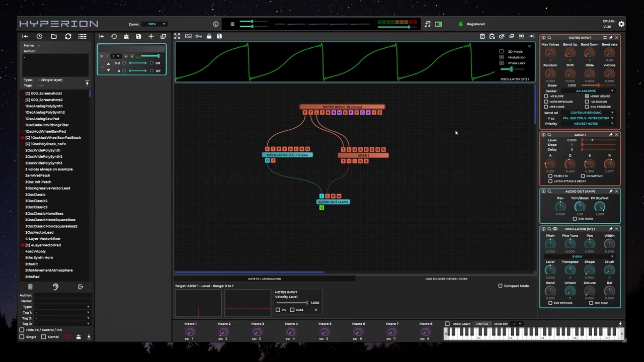Viewport: 644px width, 362px height.
Task: Click the clipboard paste icon in the patch toolbar
Action: (482, 36)
